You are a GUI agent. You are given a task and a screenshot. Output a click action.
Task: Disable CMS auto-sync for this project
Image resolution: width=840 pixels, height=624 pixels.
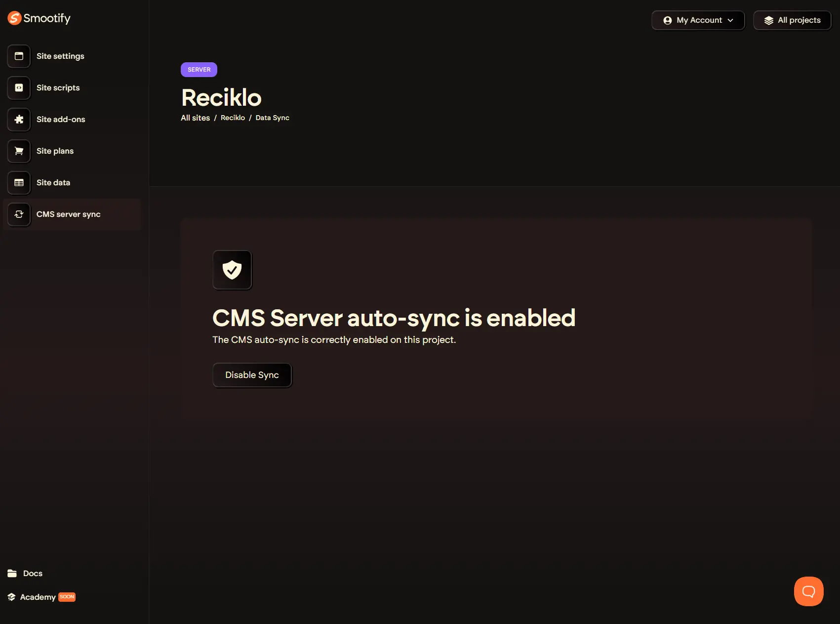coord(252,375)
